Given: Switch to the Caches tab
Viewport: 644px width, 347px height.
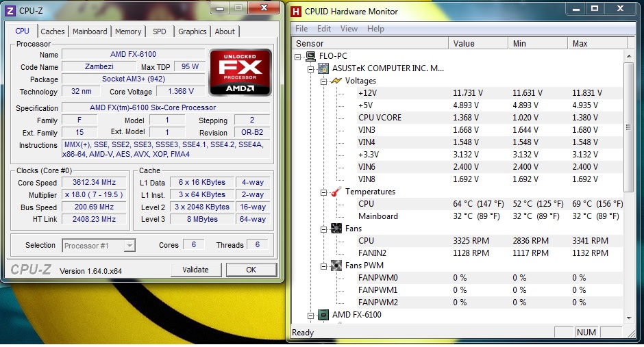Looking at the screenshot, I should (x=53, y=31).
